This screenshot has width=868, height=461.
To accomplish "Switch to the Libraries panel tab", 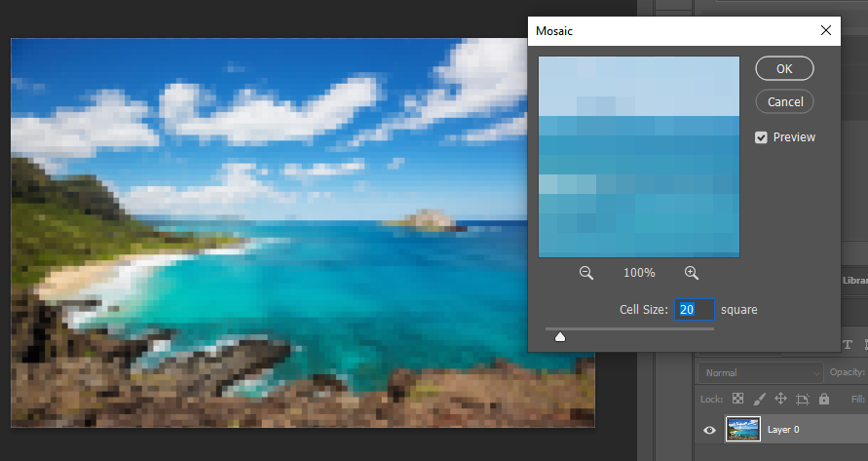I will click(x=855, y=281).
